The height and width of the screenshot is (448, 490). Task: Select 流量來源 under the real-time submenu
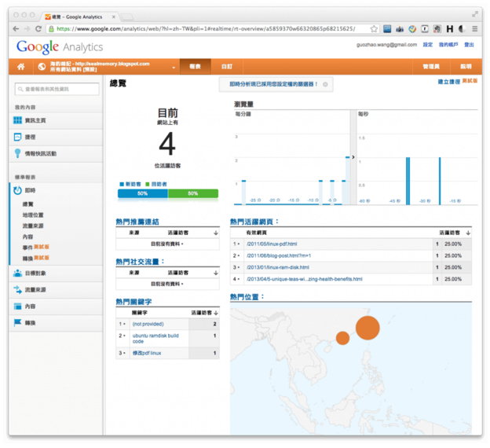coord(33,226)
